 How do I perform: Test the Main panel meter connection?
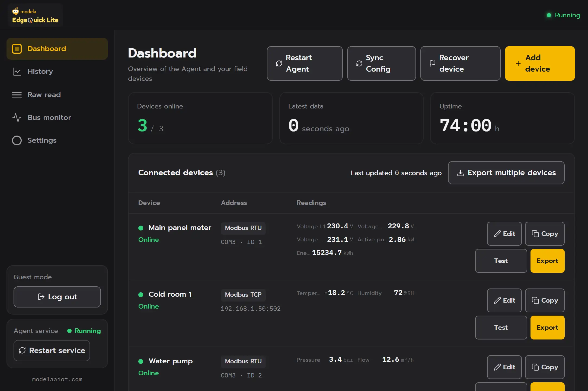point(501,261)
